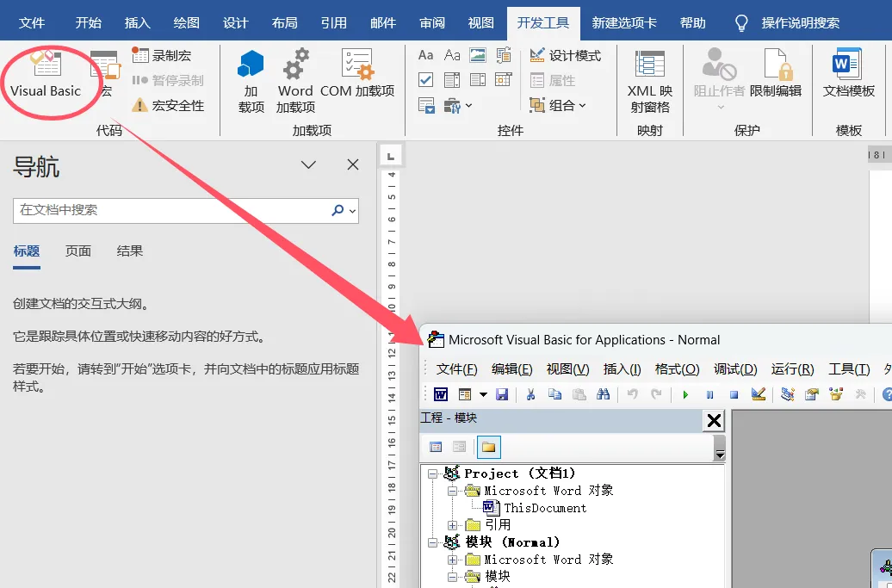Expand Microsoft Word 对象 under 模块 (Normal)
The height and width of the screenshot is (588, 892).
coord(452,560)
